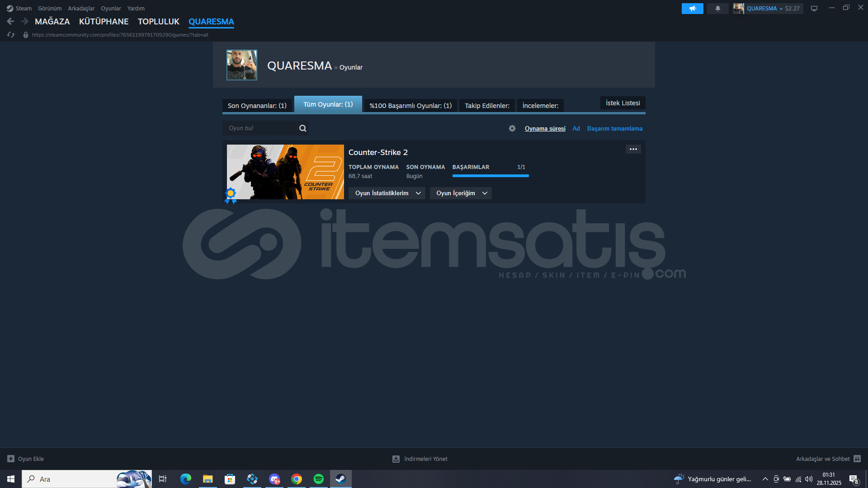Click the Counter-Strike 2 game thumbnail
Viewport: 868px width, 488px height.
[285, 172]
